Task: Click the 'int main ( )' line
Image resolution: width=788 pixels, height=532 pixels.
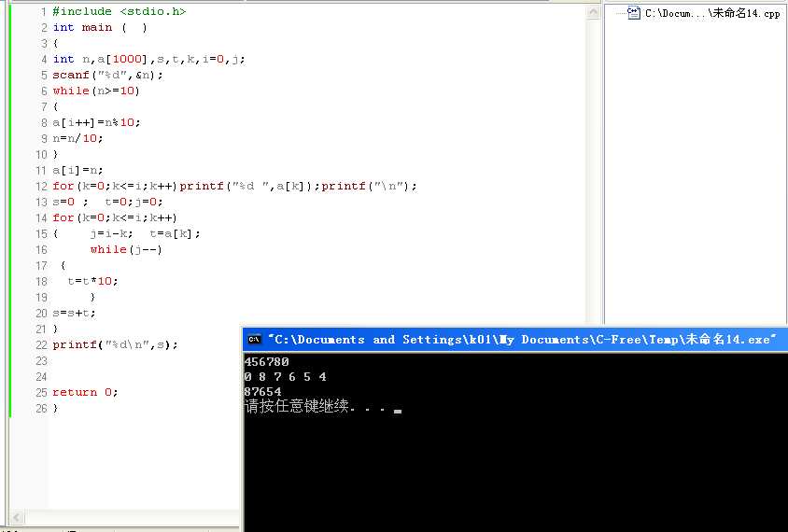Action: pyautogui.click(x=100, y=27)
